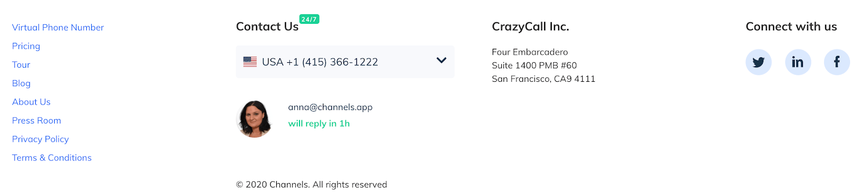868x195 pixels.
Task: Click the USA flag icon
Action: click(x=250, y=62)
